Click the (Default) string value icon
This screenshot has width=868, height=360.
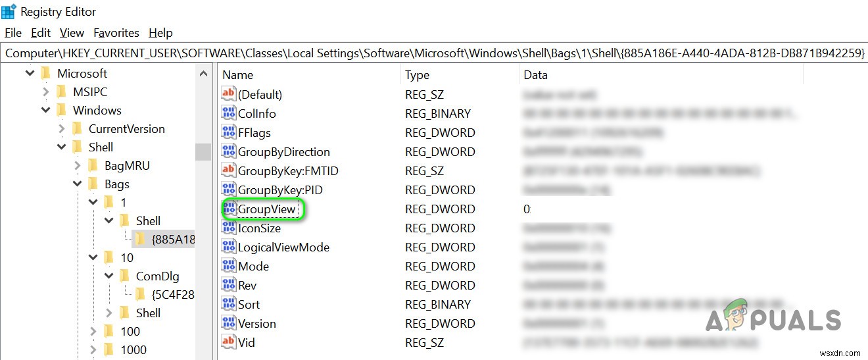pyautogui.click(x=229, y=94)
